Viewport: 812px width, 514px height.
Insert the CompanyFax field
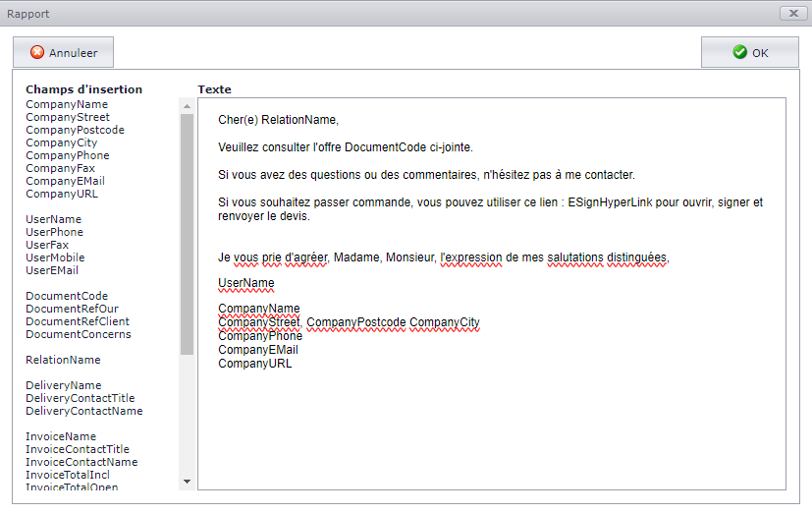point(61,168)
